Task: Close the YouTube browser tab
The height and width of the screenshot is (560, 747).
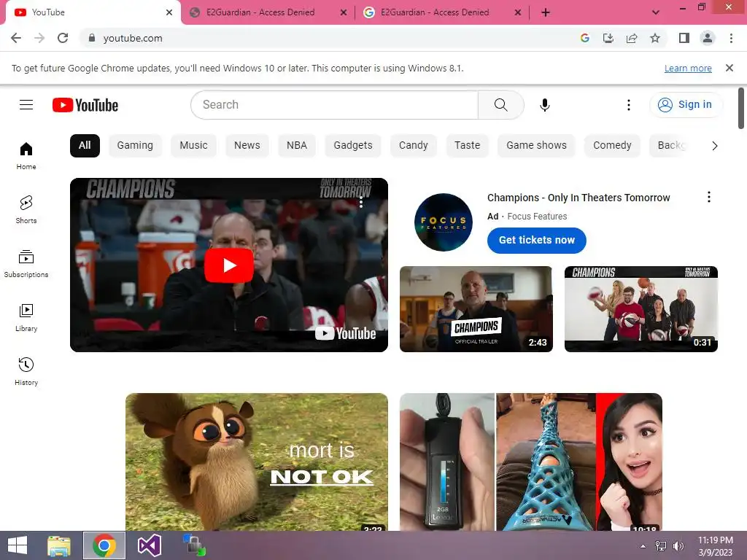Action: click(169, 12)
